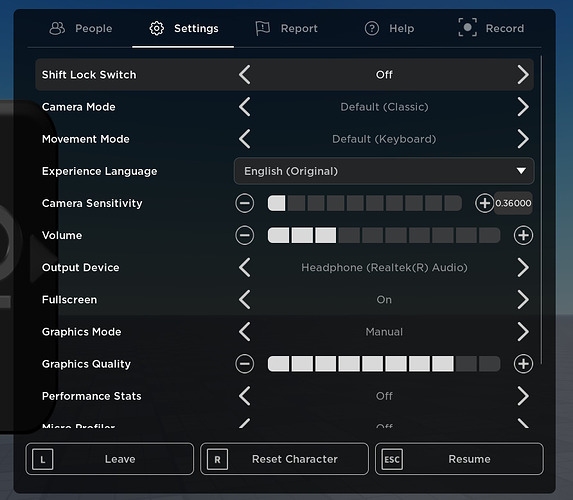Click the Graphics Quality slider bar
This screenshot has height=500, width=573.
tap(384, 364)
